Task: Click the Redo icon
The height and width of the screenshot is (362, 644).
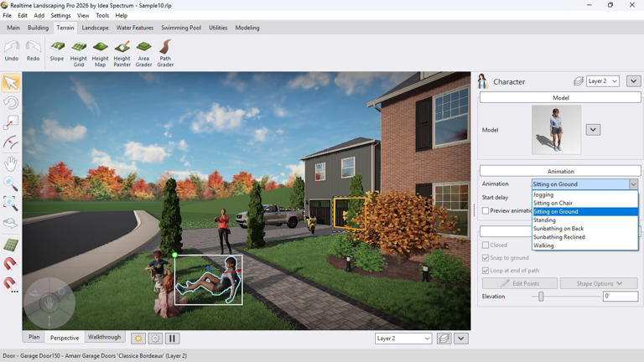Action: click(x=33, y=51)
